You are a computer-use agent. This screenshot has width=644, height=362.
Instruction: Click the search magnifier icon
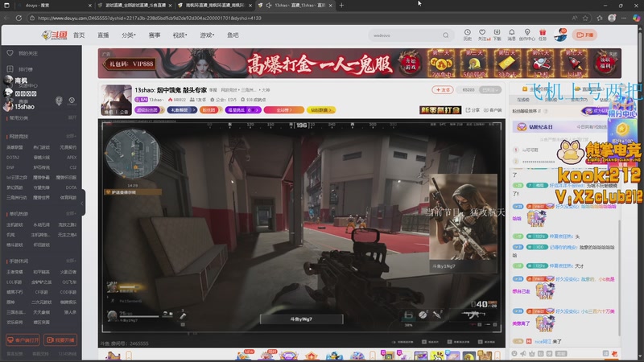click(446, 35)
